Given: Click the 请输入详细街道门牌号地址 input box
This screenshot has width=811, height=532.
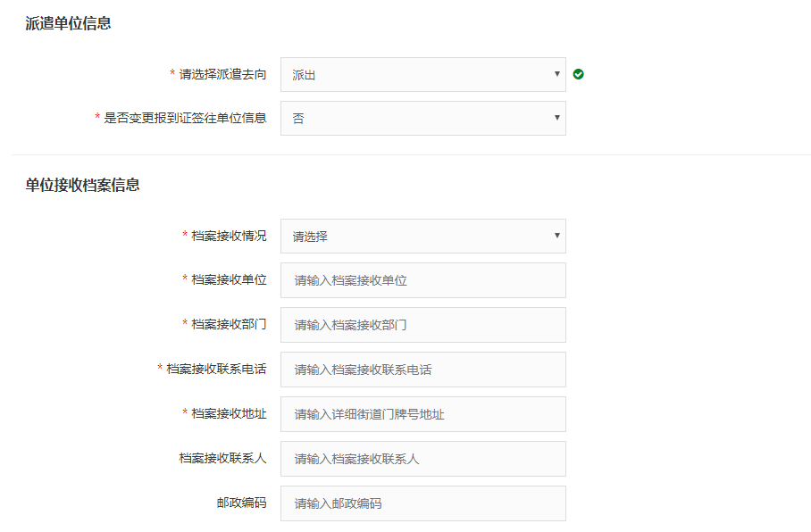Looking at the screenshot, I should pos(422,414).
